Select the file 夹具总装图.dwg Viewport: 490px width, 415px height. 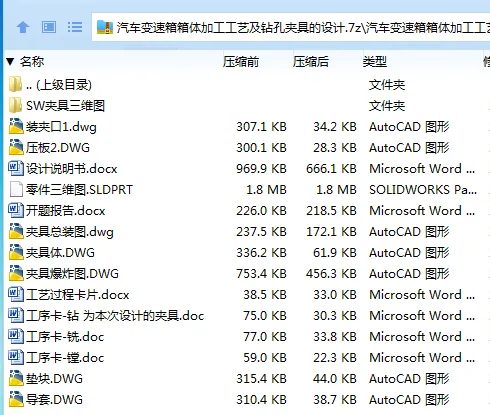(x=70, y=232)
